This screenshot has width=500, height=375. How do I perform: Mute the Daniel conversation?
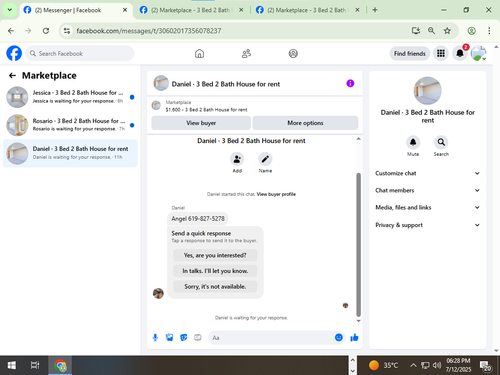point(413,142)
